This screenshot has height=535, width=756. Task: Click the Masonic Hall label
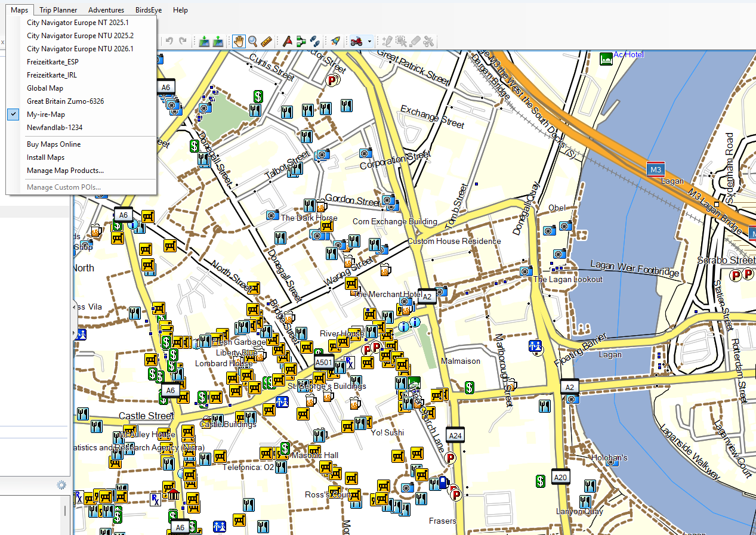point(314,455)
